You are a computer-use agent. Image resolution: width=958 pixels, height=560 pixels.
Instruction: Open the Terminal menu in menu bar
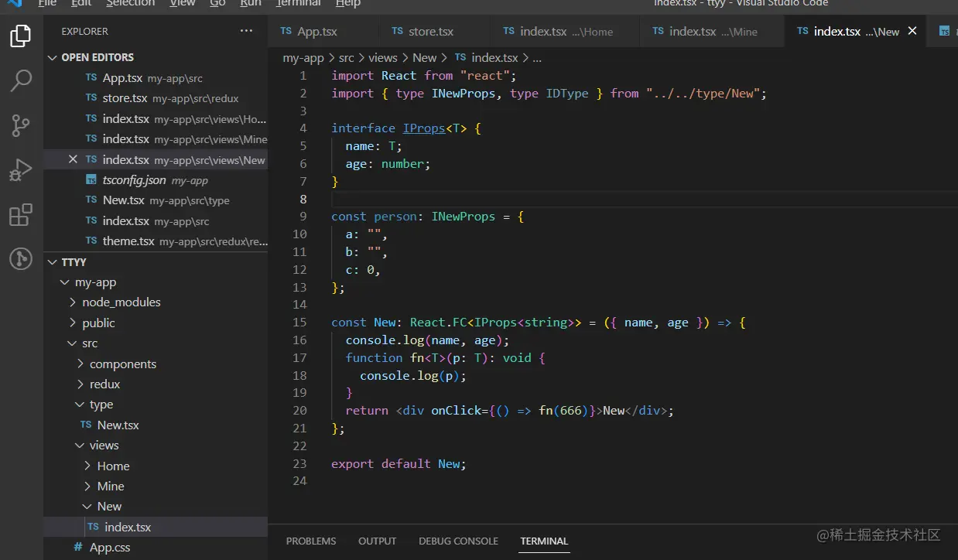click(298, 4)
